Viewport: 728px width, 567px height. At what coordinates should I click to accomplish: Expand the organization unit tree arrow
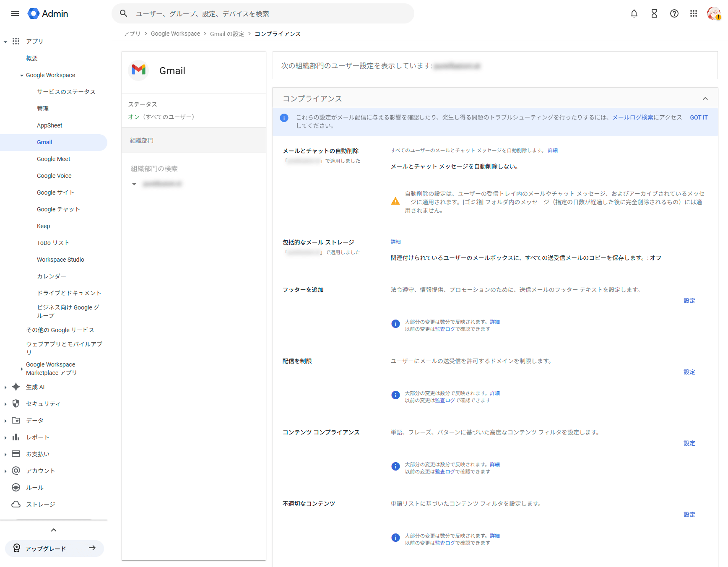click(134, 184)
